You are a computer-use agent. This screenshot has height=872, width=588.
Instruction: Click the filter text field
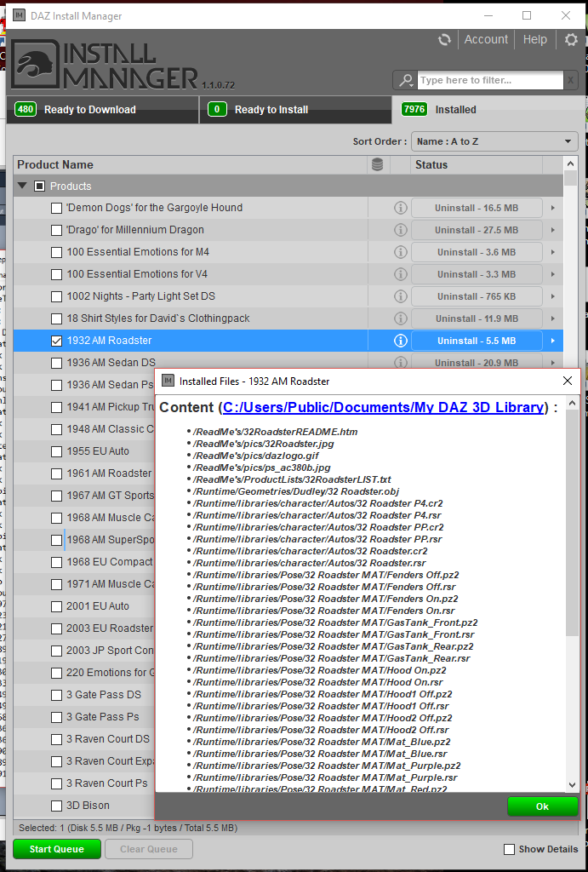pyautogui.click(x=490, y=80)
